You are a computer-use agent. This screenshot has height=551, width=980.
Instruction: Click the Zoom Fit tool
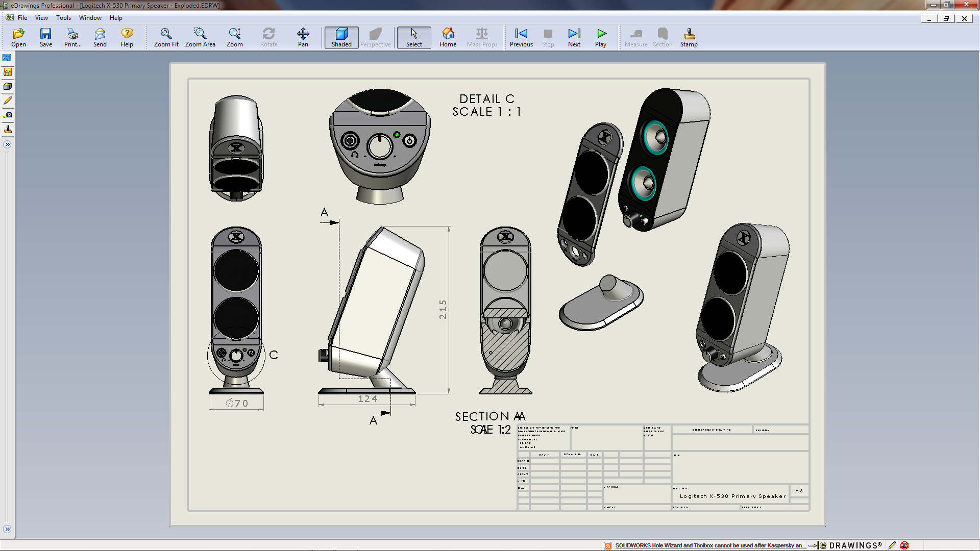pos(166,37)
